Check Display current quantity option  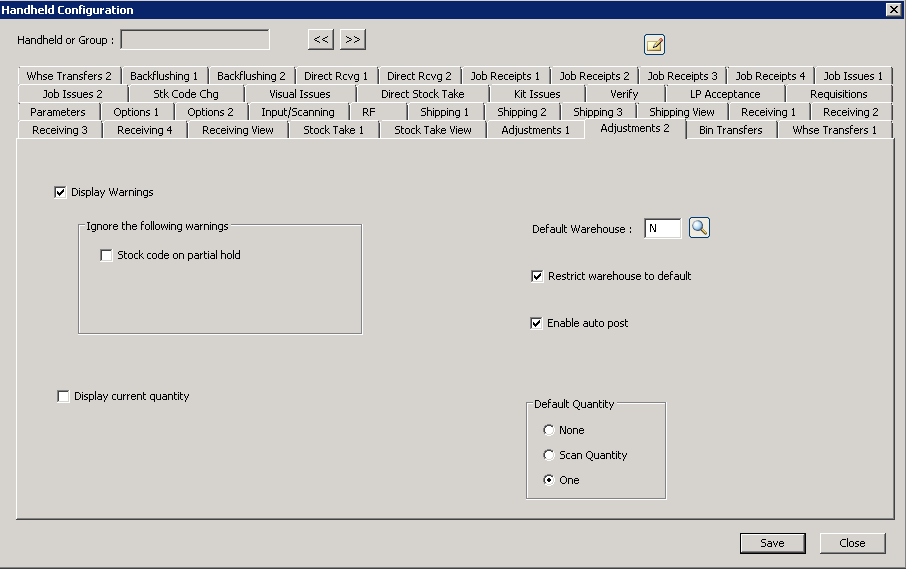pyautogui.click(x=63, y=397)
